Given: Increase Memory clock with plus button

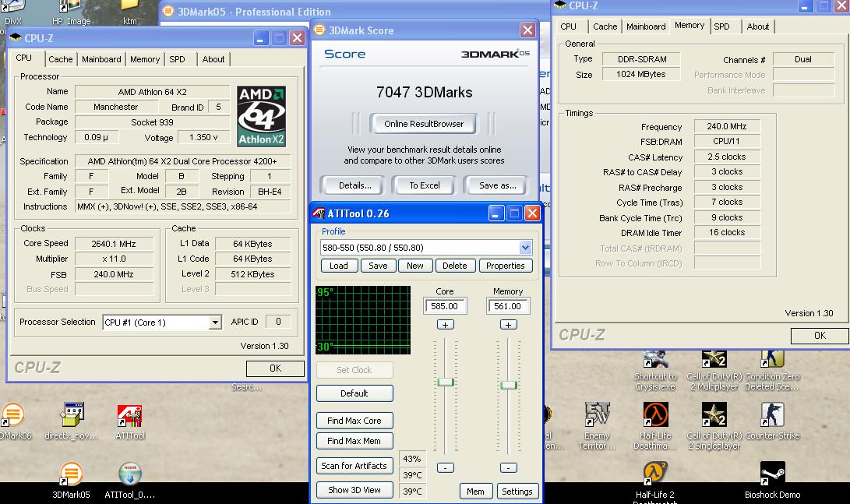Looking at the screenshot, I should 508,325.
